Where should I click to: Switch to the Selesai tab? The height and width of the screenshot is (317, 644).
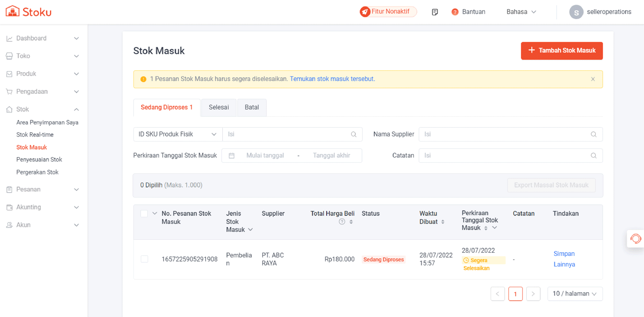218,108
